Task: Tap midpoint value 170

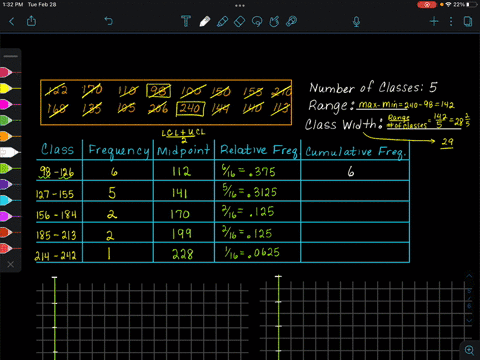Action: tap(180, 214)
